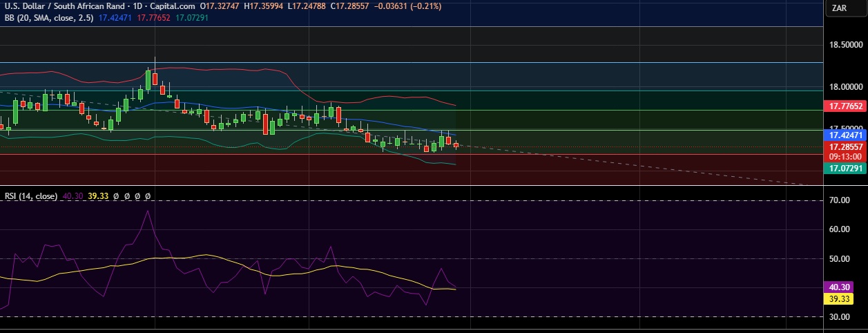Click the Capital.com source label
The image size is (868, 333).
173,6
